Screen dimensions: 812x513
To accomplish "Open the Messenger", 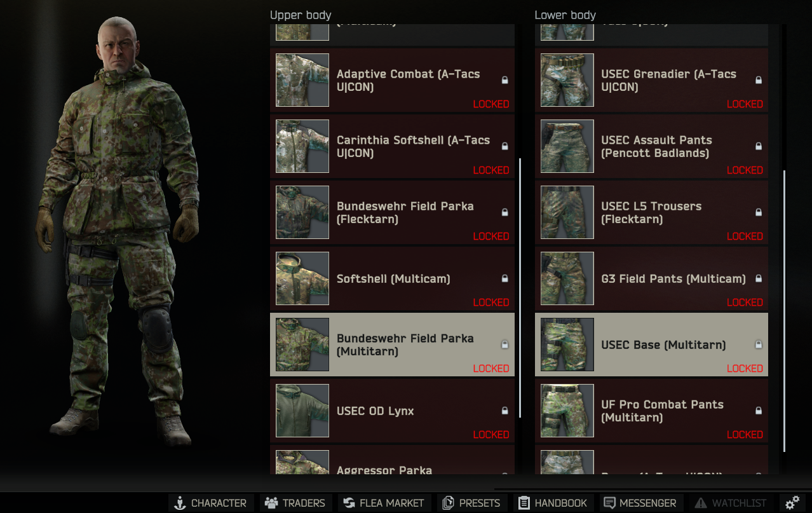I will (640, 503).
